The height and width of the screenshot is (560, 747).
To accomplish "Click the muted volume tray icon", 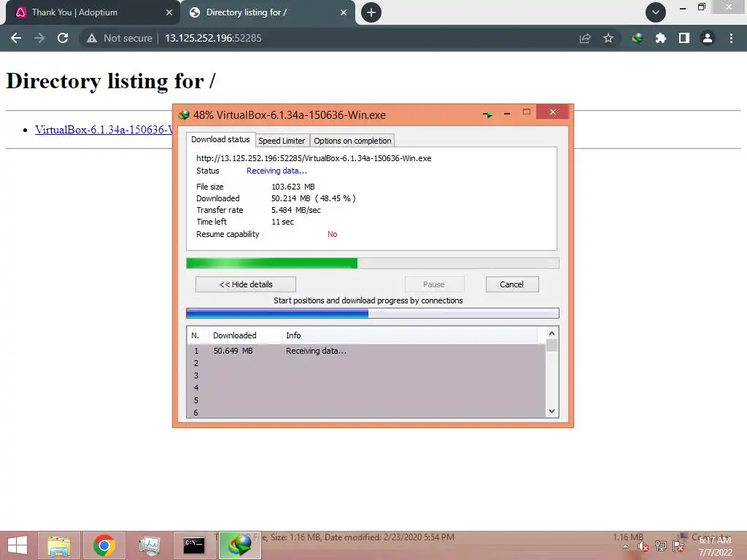I will tap(643, 547).
